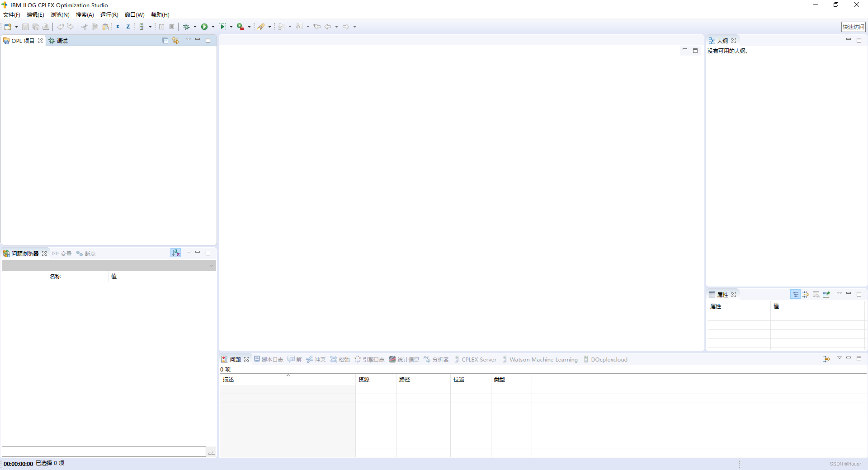Image resolution: width=868 pixels, height=470 pixels.
Task: Toggle alphabetical sort in problem browser
Action: pos(176,253)
